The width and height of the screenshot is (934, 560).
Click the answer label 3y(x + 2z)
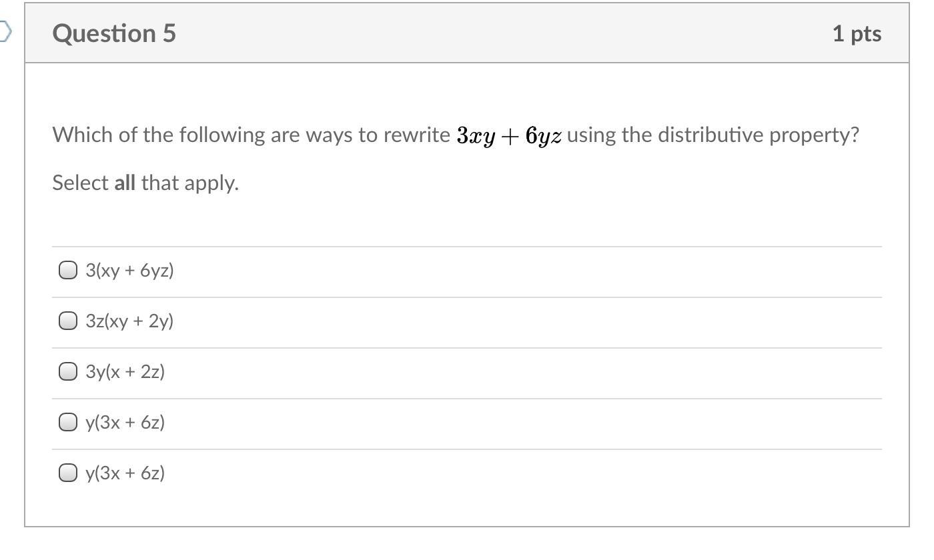tap(125, 371)
